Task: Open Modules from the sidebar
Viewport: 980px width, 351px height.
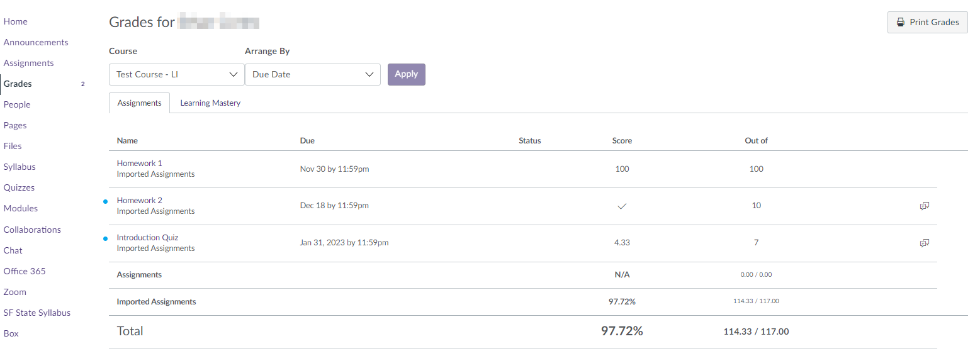Action: tap(21, 208)
